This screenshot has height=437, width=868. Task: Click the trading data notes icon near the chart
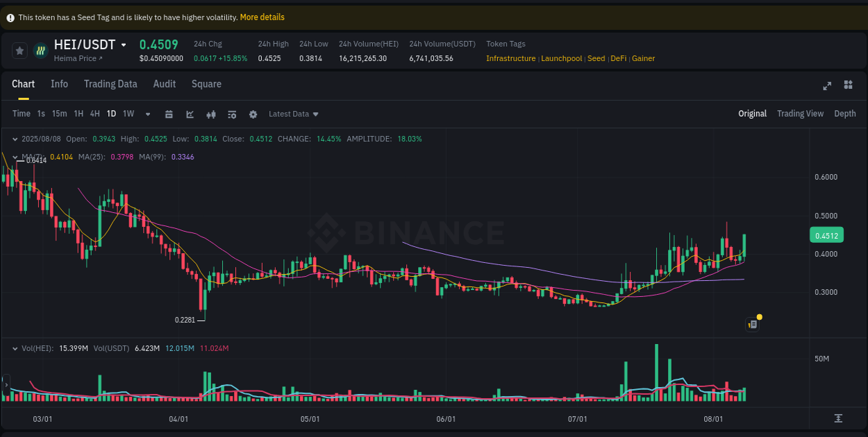coord(752,324)
